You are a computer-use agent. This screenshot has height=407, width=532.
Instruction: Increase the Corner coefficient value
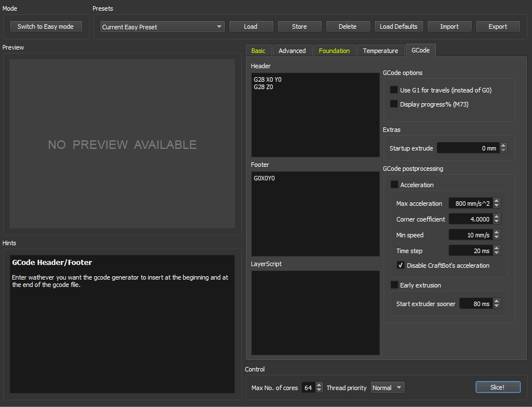click(496, 216)
